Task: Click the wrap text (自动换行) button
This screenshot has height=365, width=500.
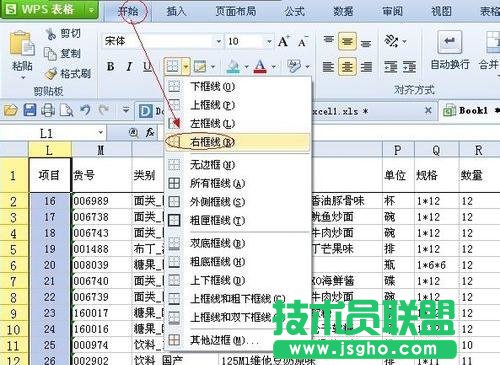Action: (x=450, y=51)
